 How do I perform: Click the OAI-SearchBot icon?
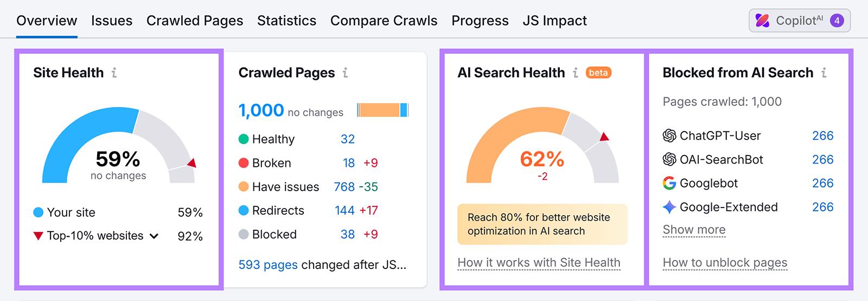click(x=669, y=160)
